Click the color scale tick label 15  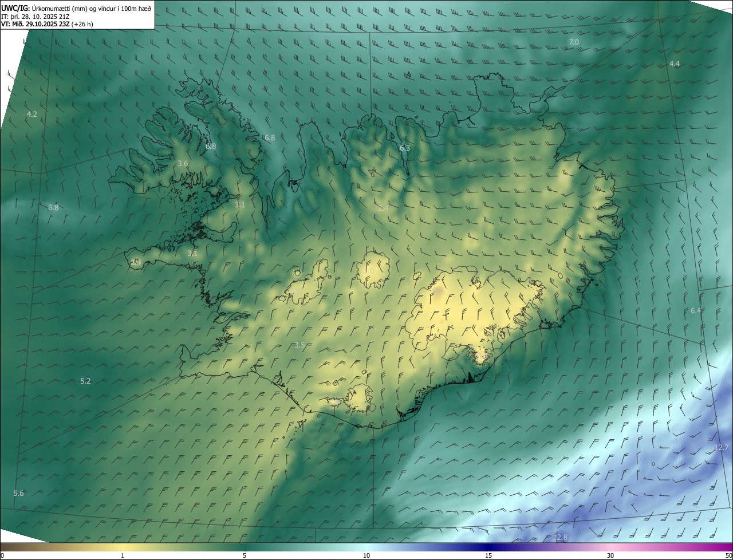click(x=488, y=555)
